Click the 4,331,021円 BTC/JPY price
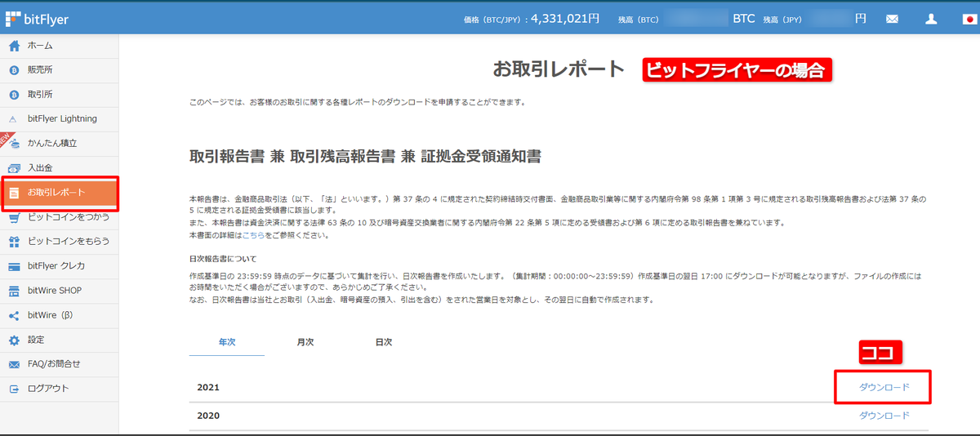This screenshot has width=980, height=436. tap(564, 18)
